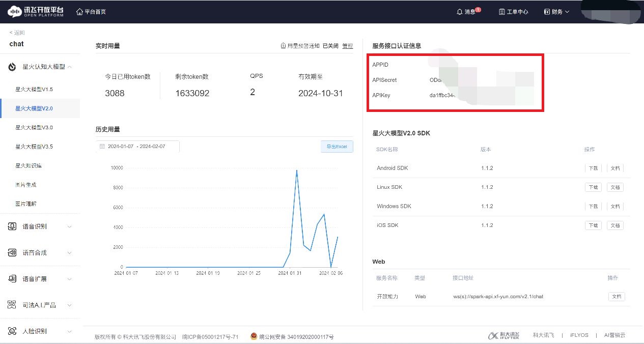Open the 2024-01-07 - 2024-02-07 date picker
Viewport: 644px width, 344px height.
coord(137,147)
